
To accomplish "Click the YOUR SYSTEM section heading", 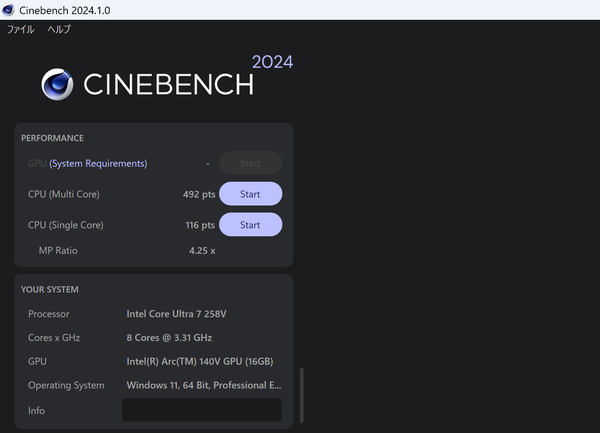I will [50, 290].
